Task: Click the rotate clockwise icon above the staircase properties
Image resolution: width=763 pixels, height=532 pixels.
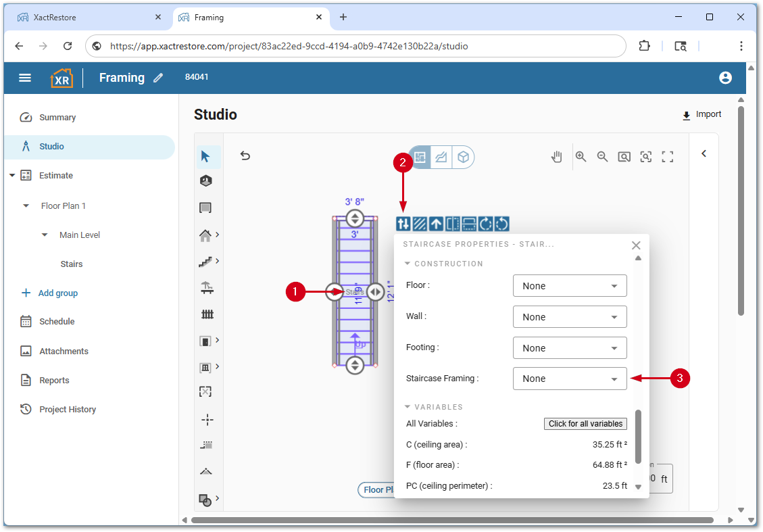Action: (x=486, y=224)
